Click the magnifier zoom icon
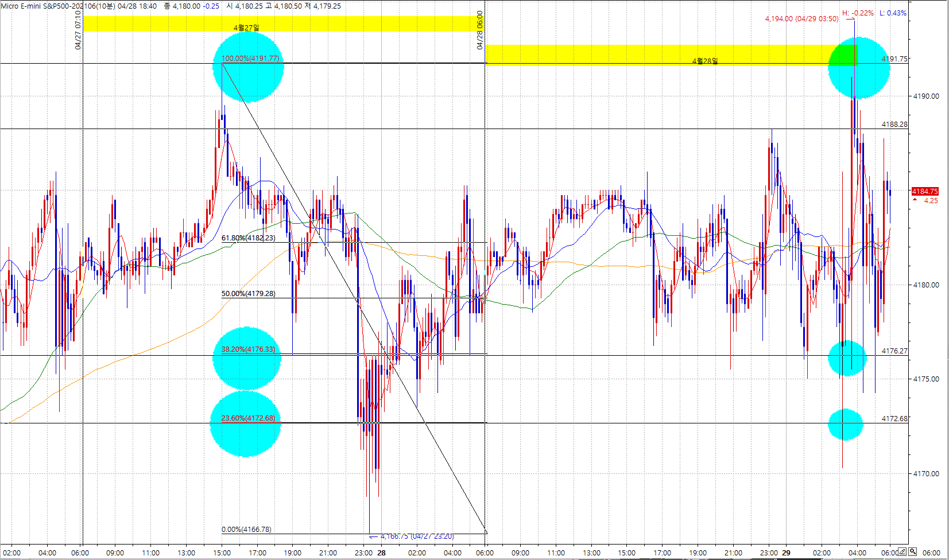 (913, 552)
